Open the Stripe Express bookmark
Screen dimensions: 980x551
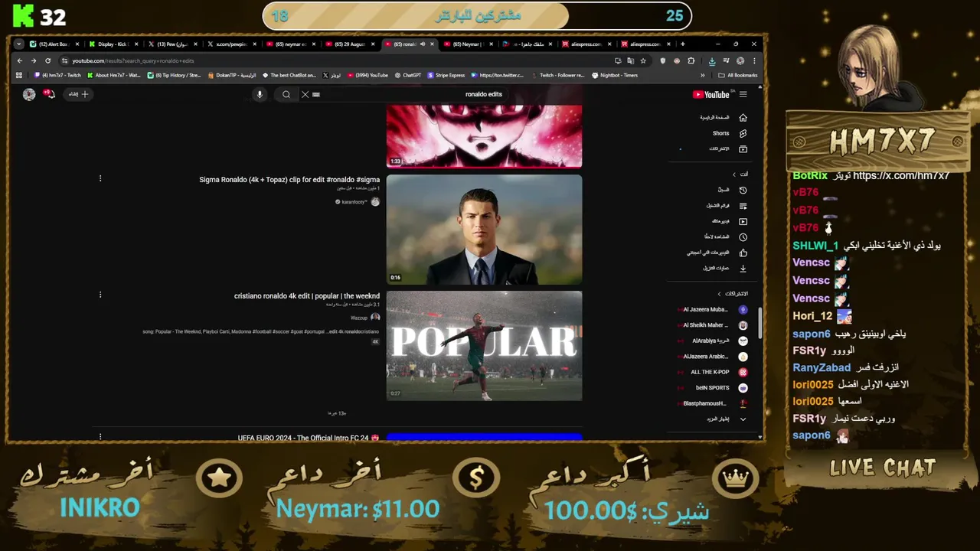pyautogui.click(x=446, y=75)
